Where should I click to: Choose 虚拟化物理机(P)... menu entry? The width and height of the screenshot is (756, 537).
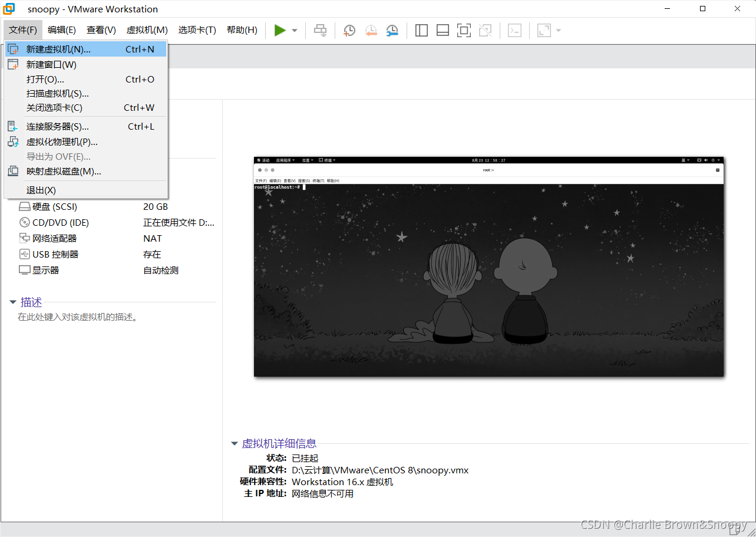[86, 141]
